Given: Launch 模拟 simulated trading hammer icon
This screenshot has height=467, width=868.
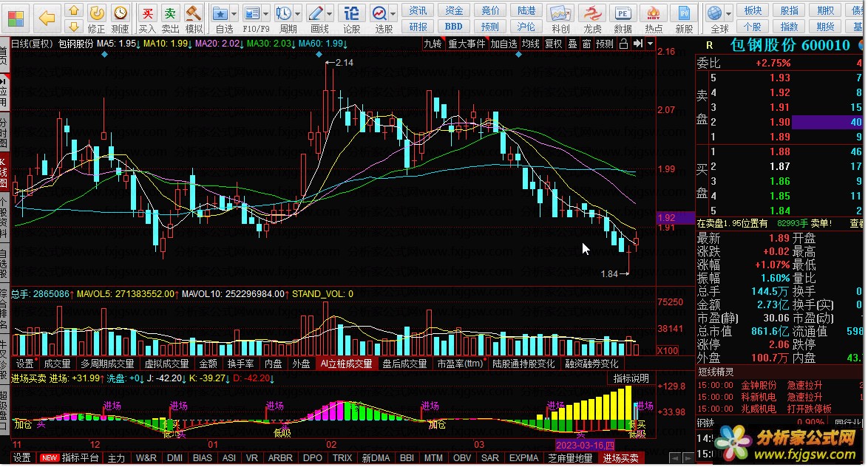Looking at the screenshot, I should (193, 18).
